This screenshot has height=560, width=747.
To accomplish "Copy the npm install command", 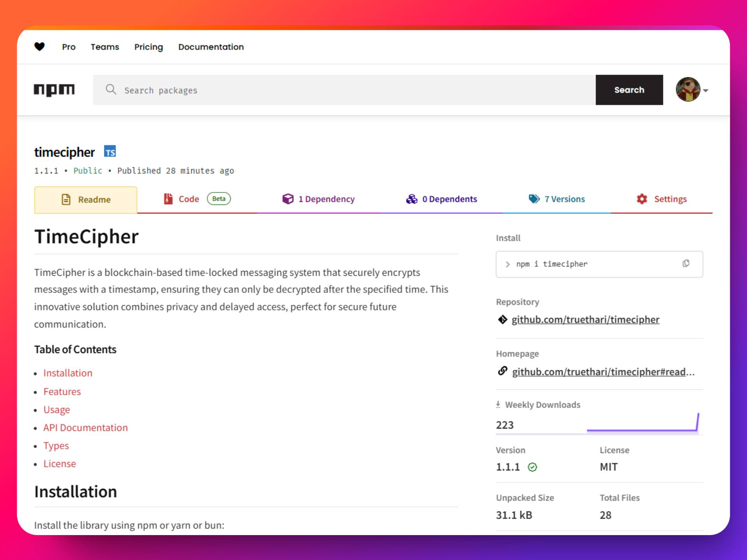I will (x=686, y=264).
